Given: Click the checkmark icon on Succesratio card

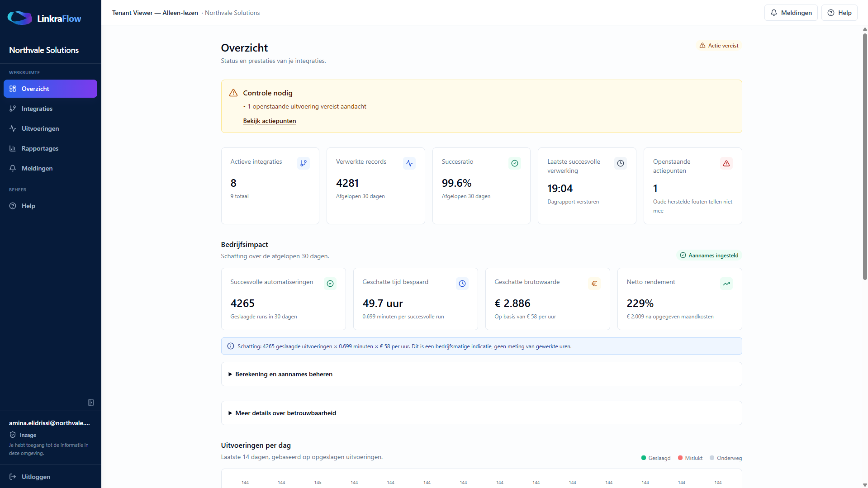Looking at the screenshot, I should [515, 163].
